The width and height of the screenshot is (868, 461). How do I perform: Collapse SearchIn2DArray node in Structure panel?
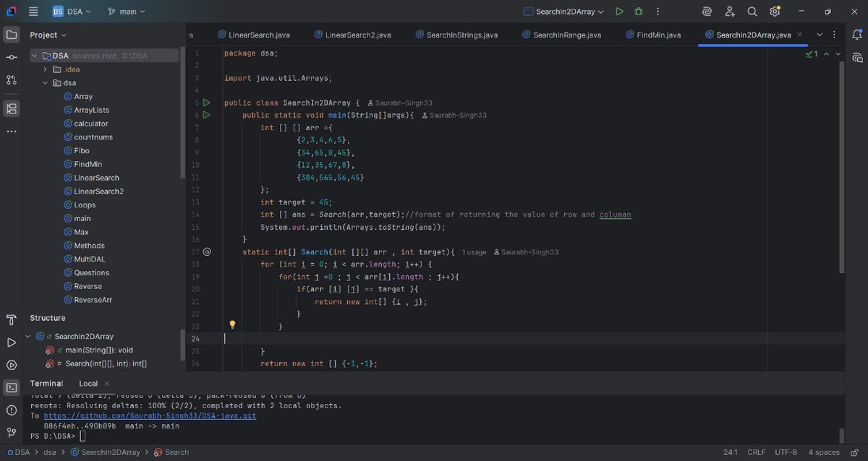coord(28,336)
